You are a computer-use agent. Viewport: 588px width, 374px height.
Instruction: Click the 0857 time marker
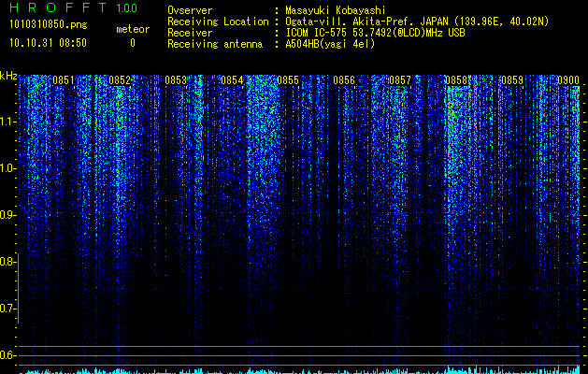point(400,80)
